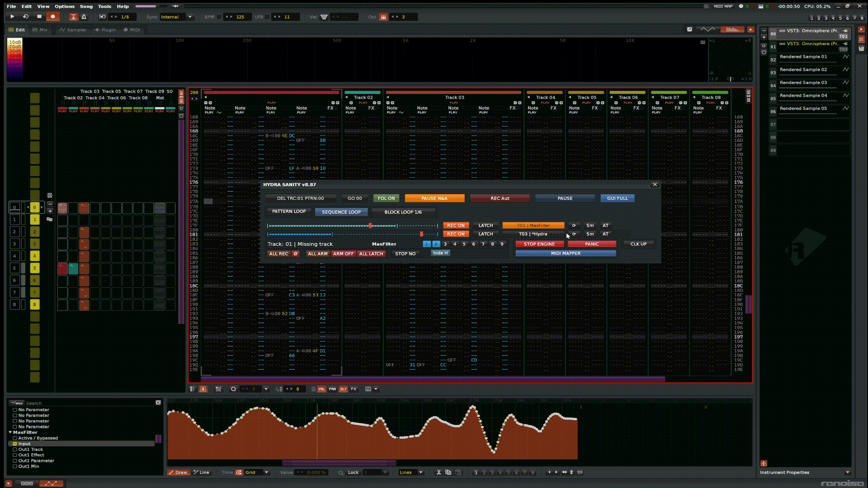Image resolution: width=868 pixels, height=488 pixels.
Task: Check the Active / Bypassed parameter checkbox
Action: pos(15,438)
